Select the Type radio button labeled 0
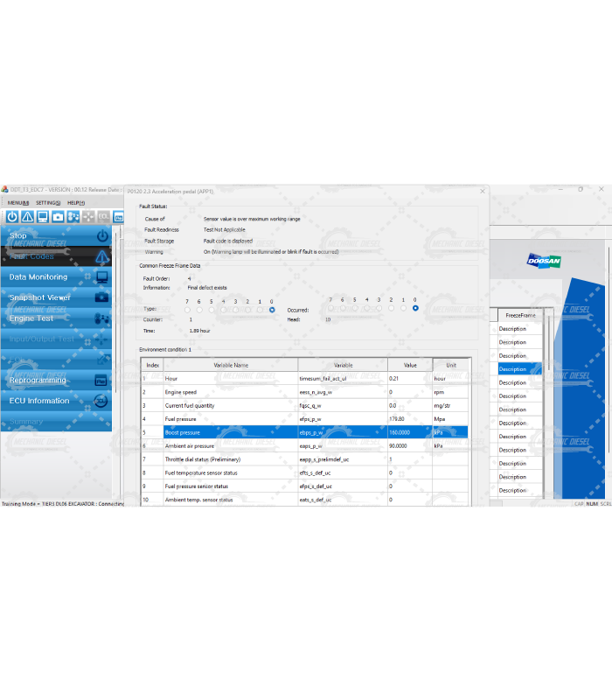Screen dimensions: 612x700 pos(272,309)
